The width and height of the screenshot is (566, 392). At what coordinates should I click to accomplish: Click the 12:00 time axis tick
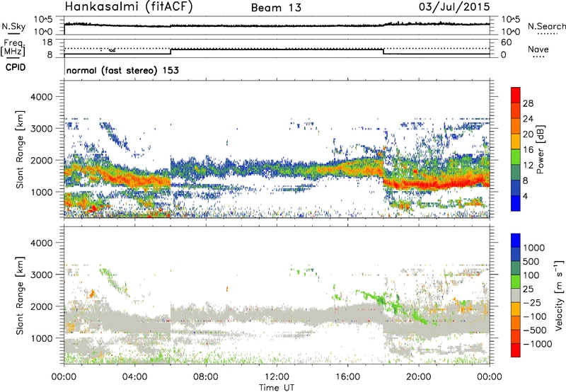pos(277,377)
